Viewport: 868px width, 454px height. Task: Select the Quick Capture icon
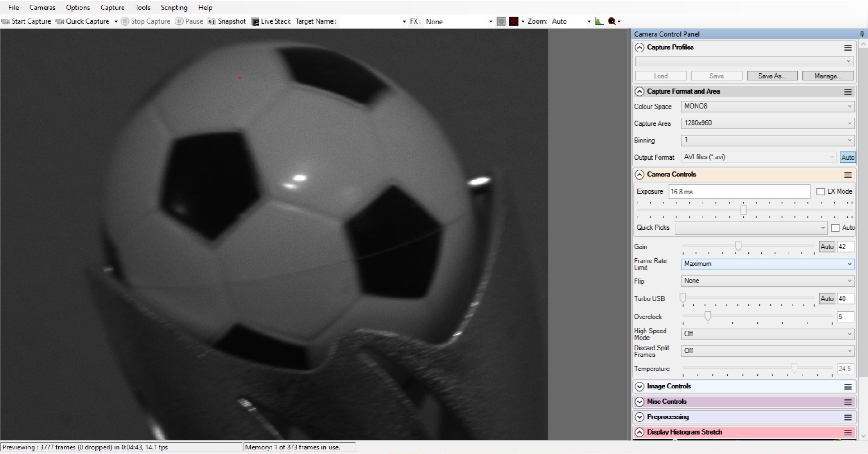(59, 21)
